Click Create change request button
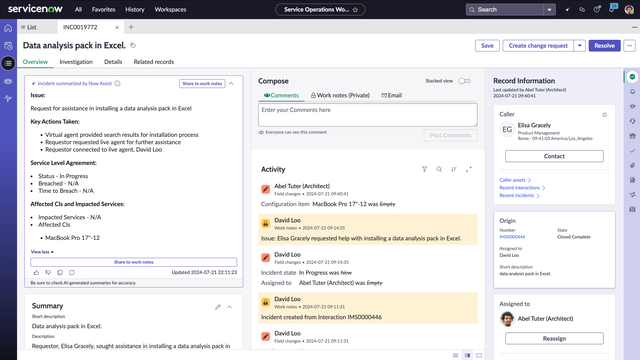 point(538,46)
